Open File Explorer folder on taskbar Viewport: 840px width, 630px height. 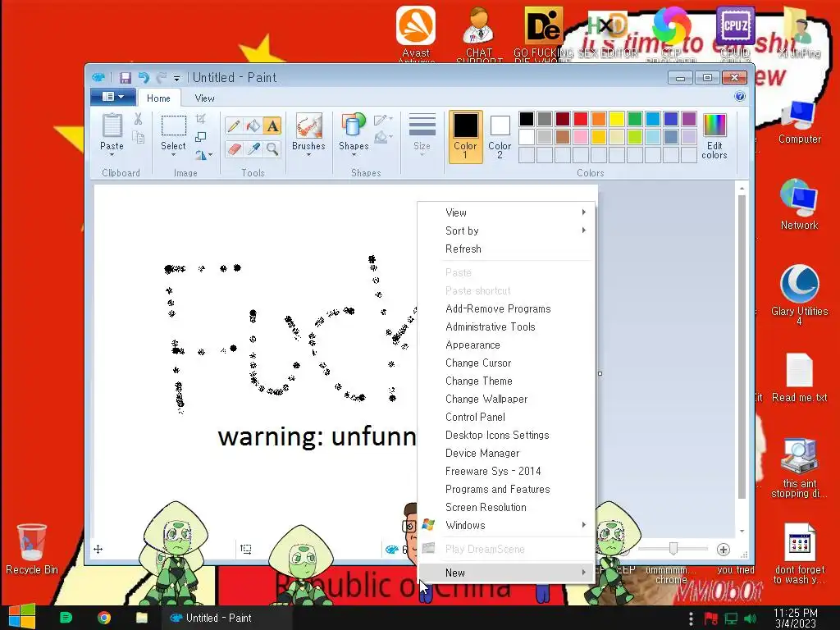tap(141, 618)
